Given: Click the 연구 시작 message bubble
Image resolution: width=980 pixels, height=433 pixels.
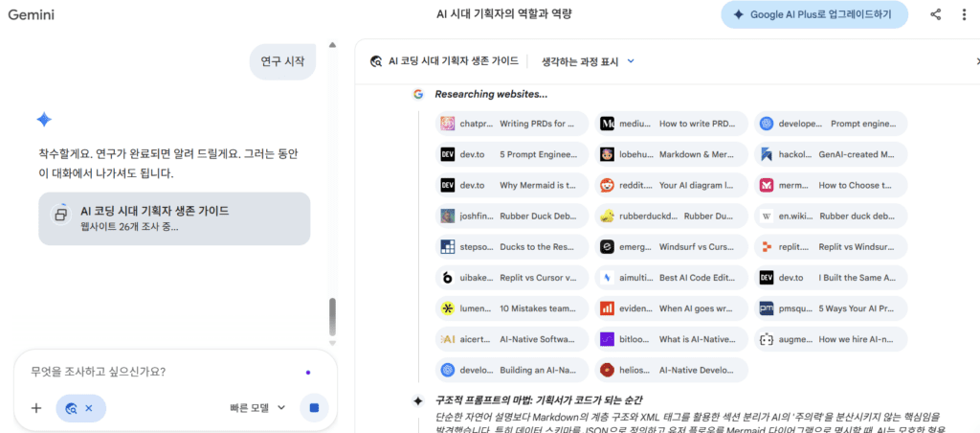Looking at the screenshot, I should tap(282, 61).
